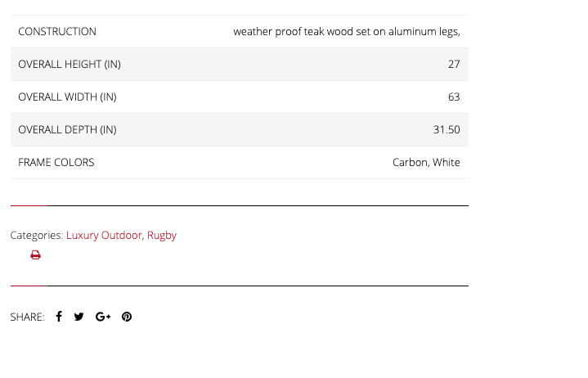Open the Rugby category link
This screenshot has width=588, height=378.
point(162,235)
